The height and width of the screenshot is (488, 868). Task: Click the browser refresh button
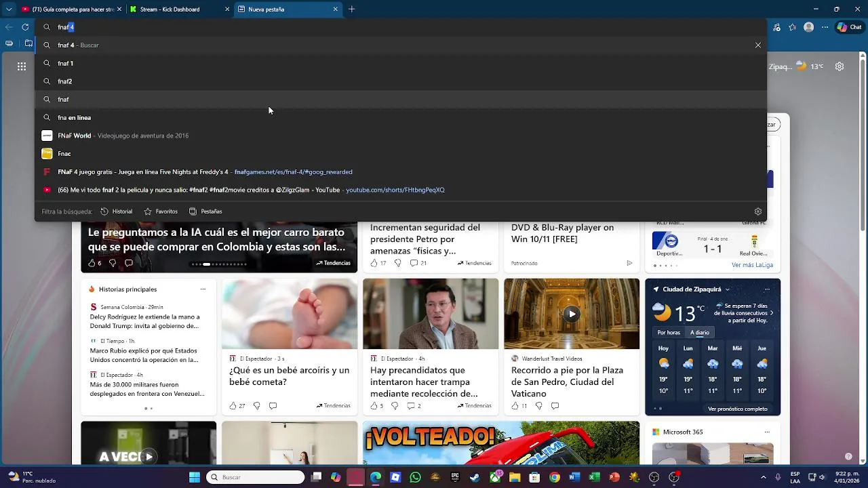pyautogui.click(x=25, y=27)
